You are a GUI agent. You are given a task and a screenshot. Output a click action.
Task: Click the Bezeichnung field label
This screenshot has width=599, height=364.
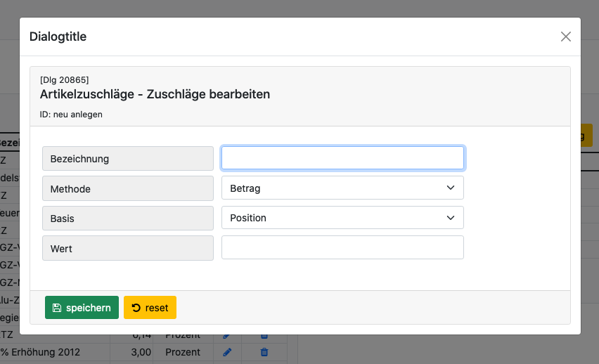(x=79, y=159)
